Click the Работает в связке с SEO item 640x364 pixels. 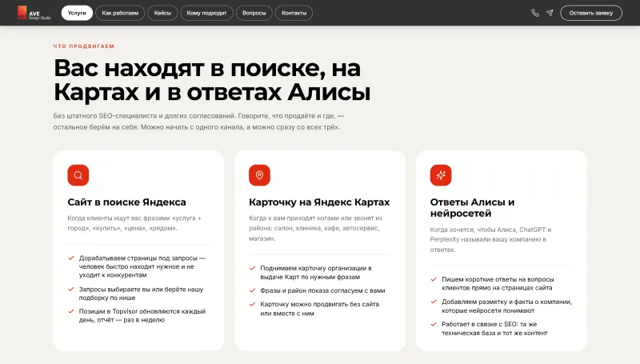494,329
